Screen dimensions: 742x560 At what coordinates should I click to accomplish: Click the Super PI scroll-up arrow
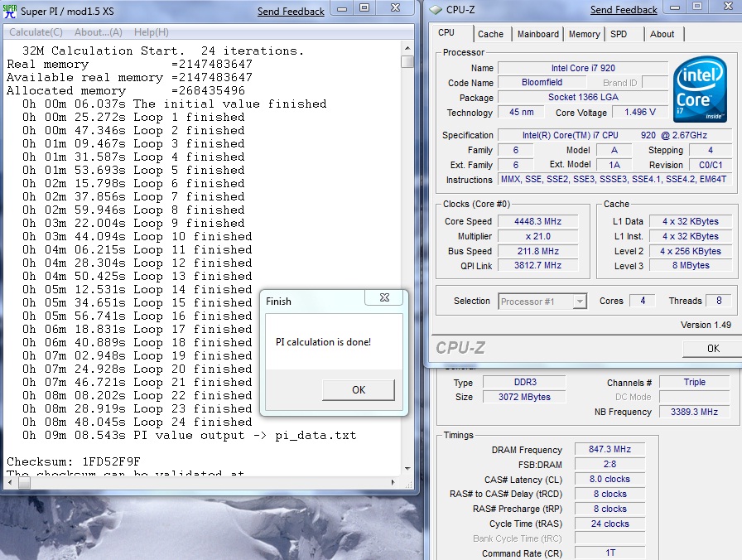coord(407,48)
